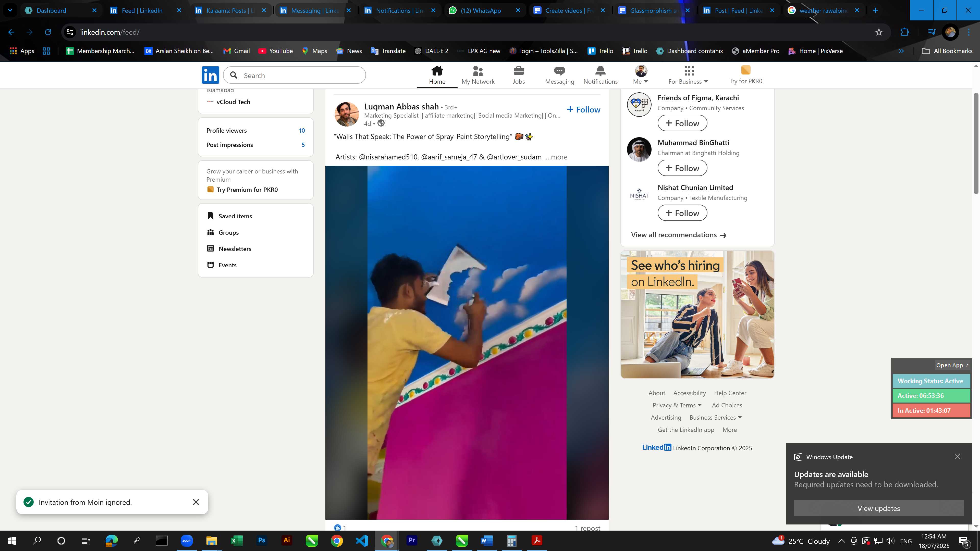This screenshot has height=551, width=980.
Task: Click Open App on the tracker widget
Action: (x=952, y=366)
